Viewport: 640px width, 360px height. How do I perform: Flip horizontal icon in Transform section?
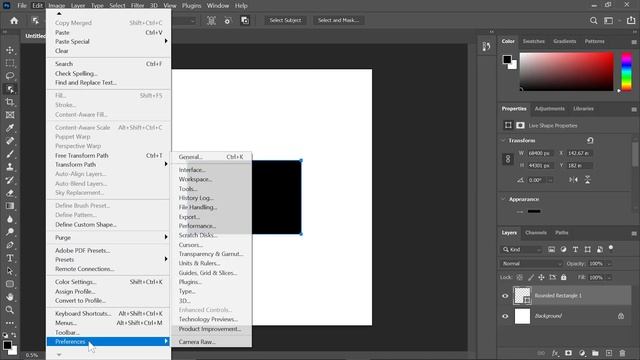[573, 180]
